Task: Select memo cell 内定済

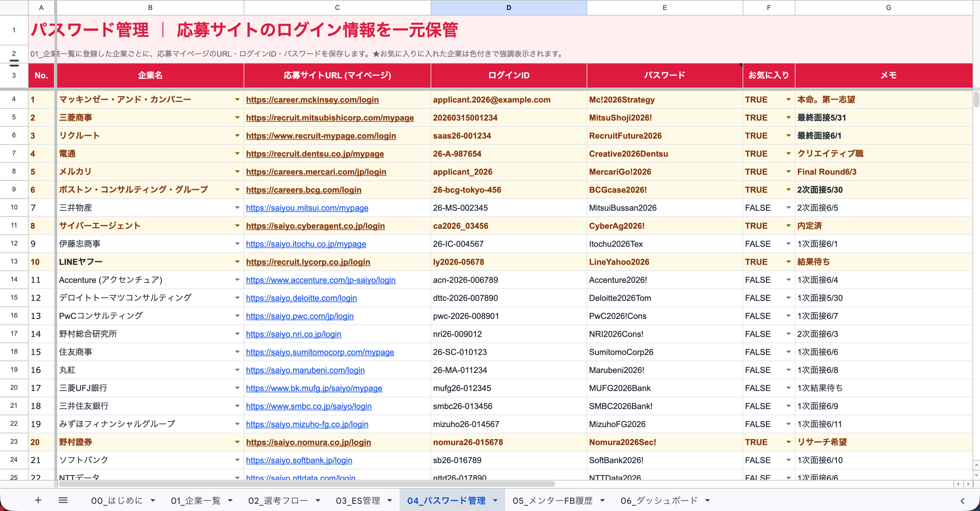Action: pos(884,226)
